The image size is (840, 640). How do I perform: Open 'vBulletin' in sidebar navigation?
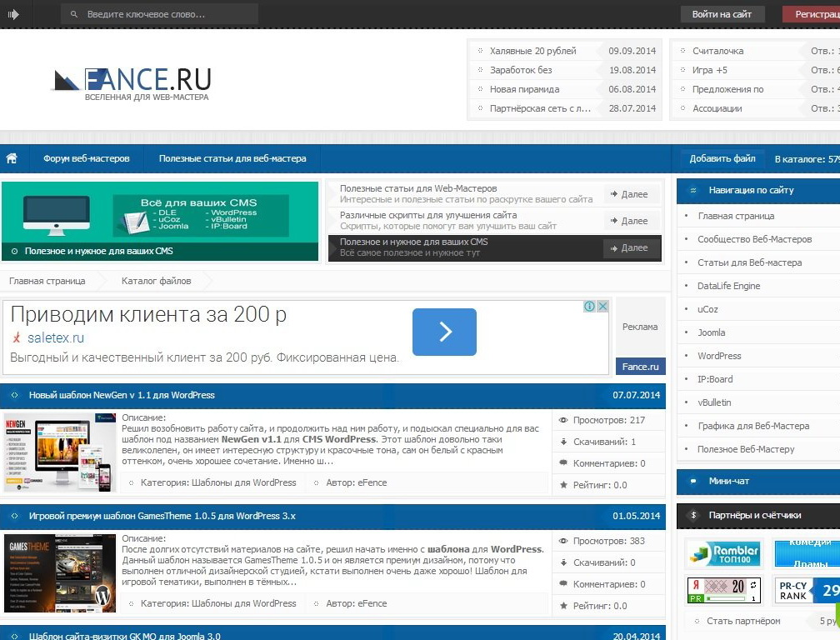(x=714, y=402)
